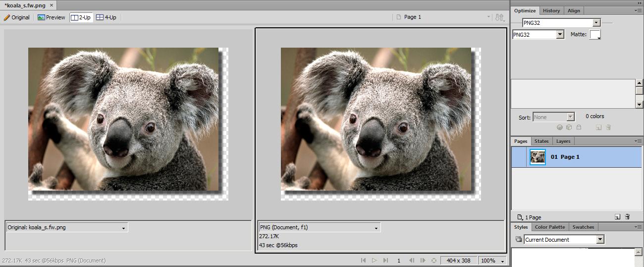Open the Styles panel options menu
644x267 pixels.
(639, 227)
